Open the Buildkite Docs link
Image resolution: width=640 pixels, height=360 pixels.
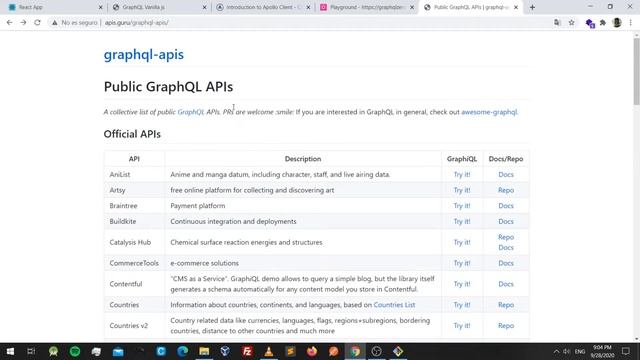(506, 221)
